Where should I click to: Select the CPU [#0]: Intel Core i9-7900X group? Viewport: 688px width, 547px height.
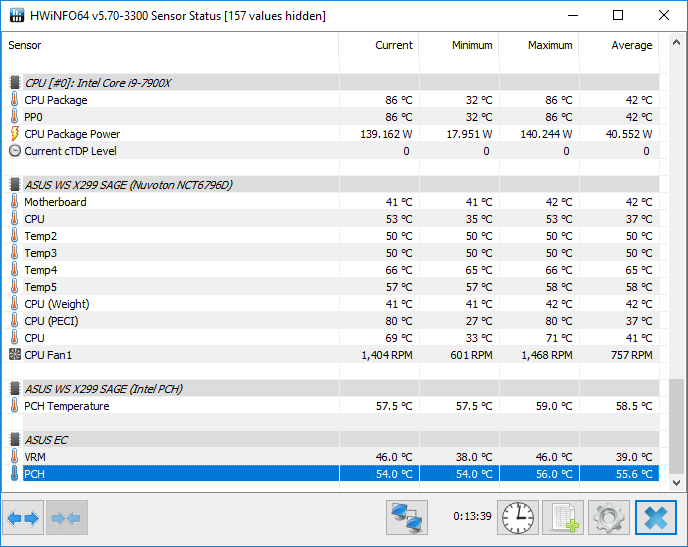[x=331, y=82]
